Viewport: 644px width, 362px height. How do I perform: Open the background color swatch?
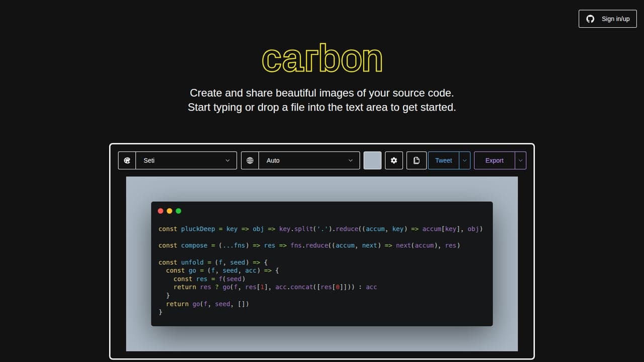(x=372, y=160)
